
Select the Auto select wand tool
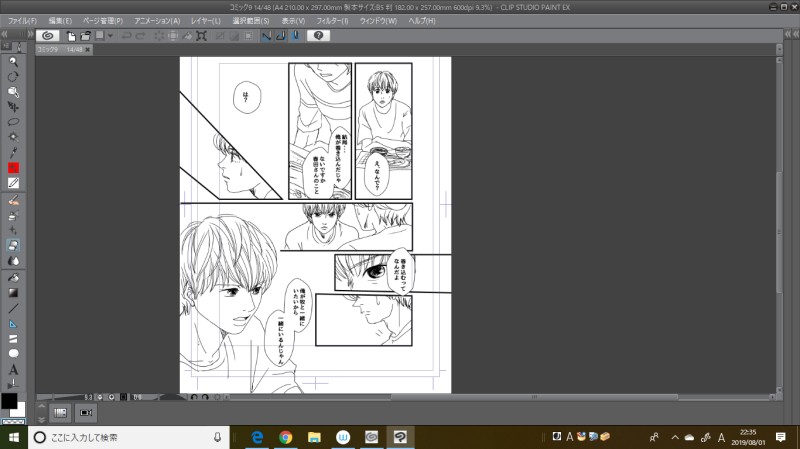point(13,137)
